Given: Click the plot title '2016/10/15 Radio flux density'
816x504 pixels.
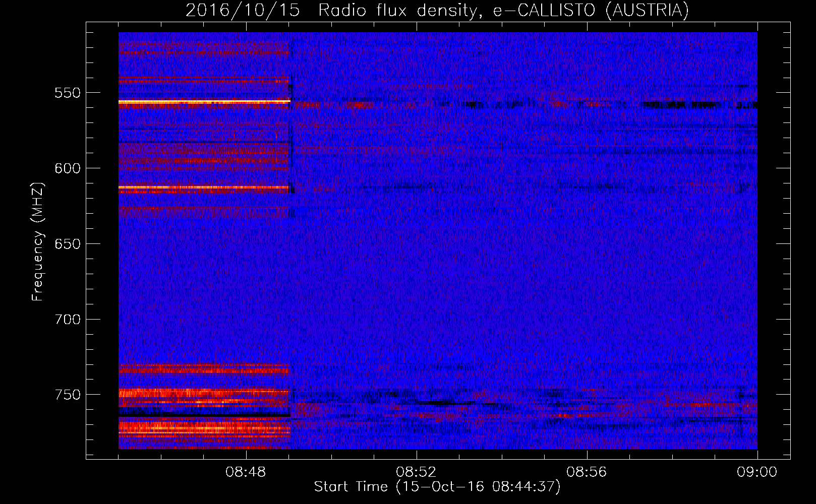Looking at the screenshot, I should coord(437,11).
